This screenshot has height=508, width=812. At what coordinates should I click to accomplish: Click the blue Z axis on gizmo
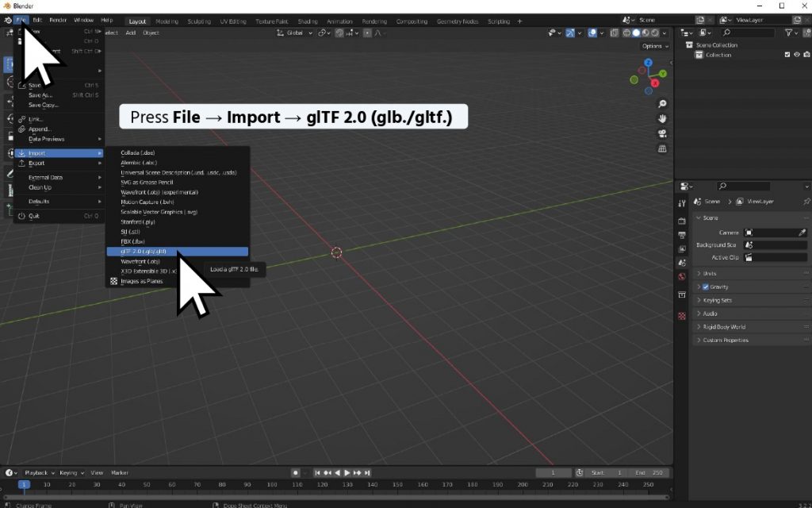click(x=649, y=63)
